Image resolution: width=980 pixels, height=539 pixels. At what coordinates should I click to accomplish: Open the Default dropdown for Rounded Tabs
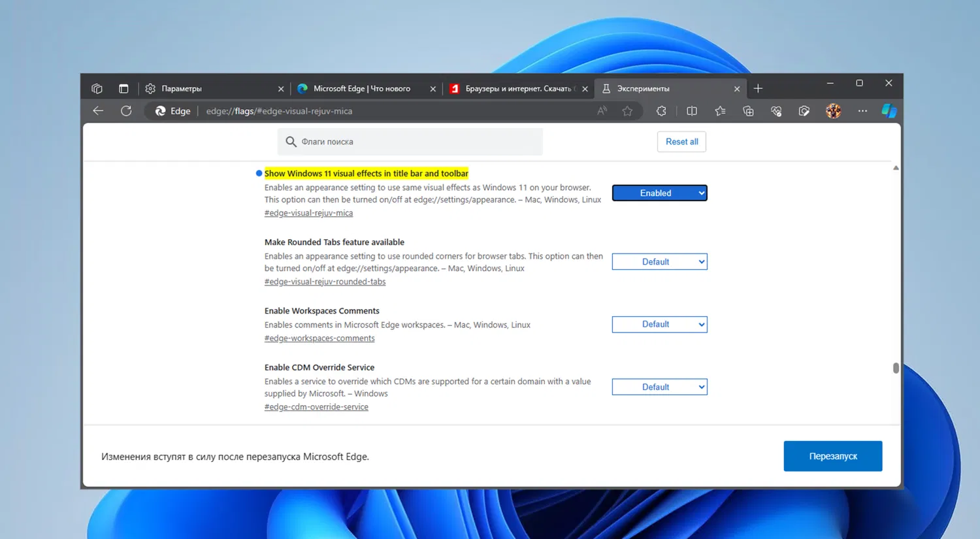click(x=659, y=261)
